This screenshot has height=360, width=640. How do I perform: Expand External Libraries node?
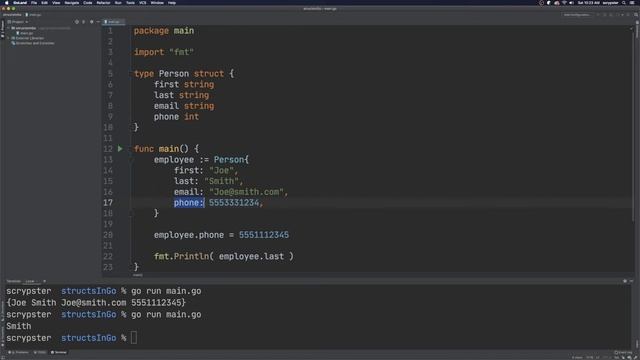coord(8,38)
